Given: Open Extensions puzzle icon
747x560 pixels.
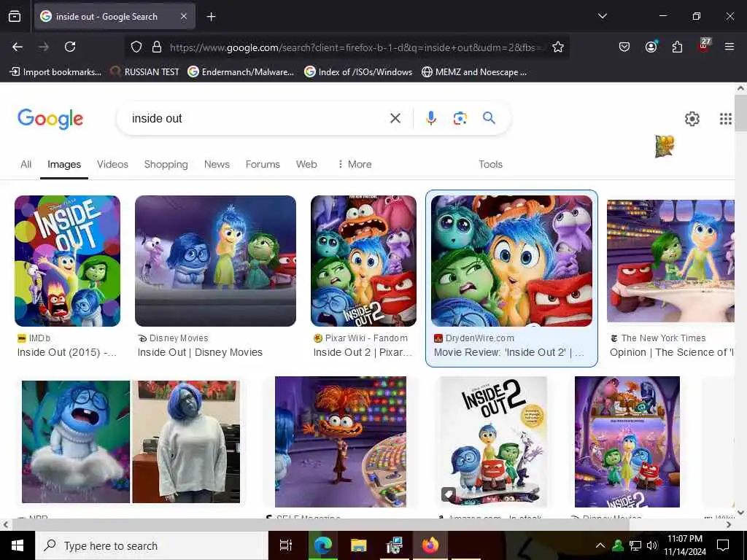Looking at the screenshot, I should coord(677,47).
